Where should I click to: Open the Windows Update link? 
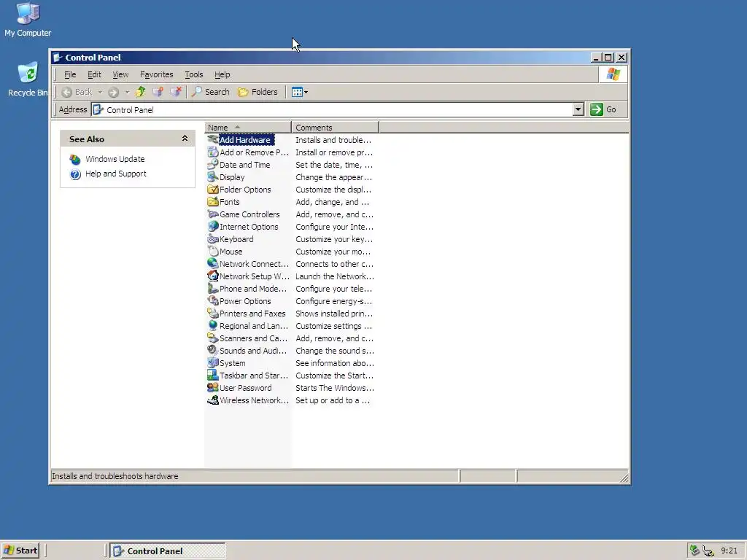[x=115, y=159]
